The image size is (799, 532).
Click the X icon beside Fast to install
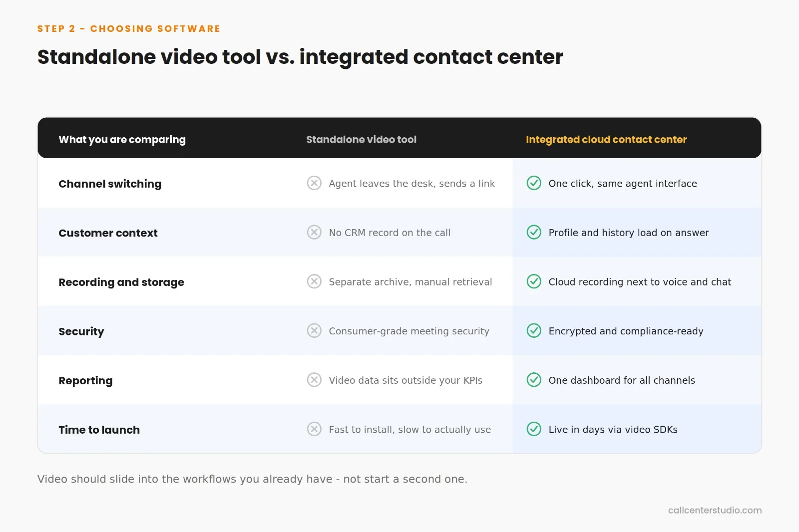point(314,429)
